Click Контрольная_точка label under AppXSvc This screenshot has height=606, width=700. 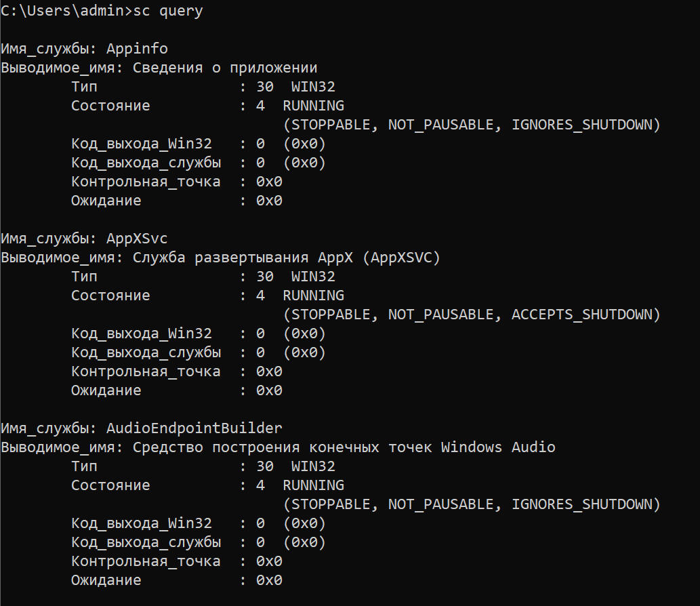pyautogui.click(x=145, y=371)
